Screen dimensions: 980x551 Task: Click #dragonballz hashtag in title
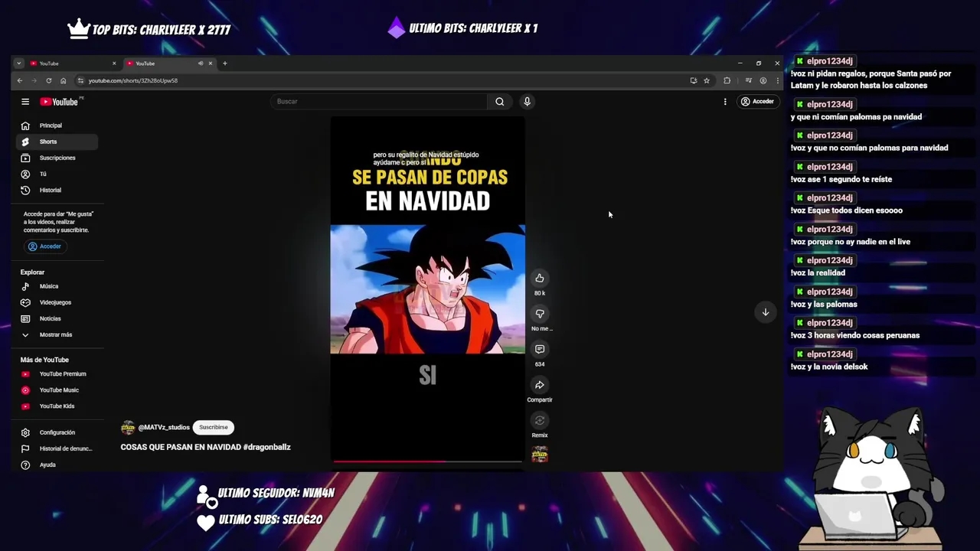tap(266, 447)
